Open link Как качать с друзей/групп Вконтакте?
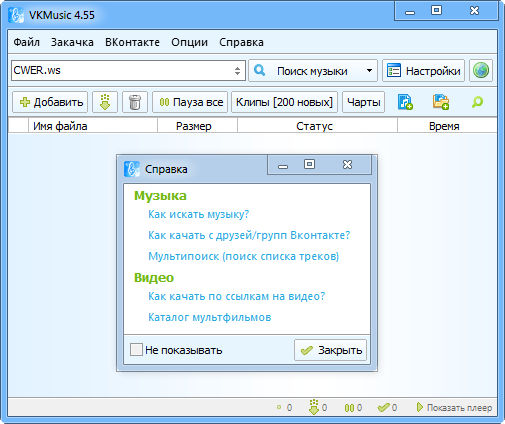505x424 pixels. tap(249, 235)
